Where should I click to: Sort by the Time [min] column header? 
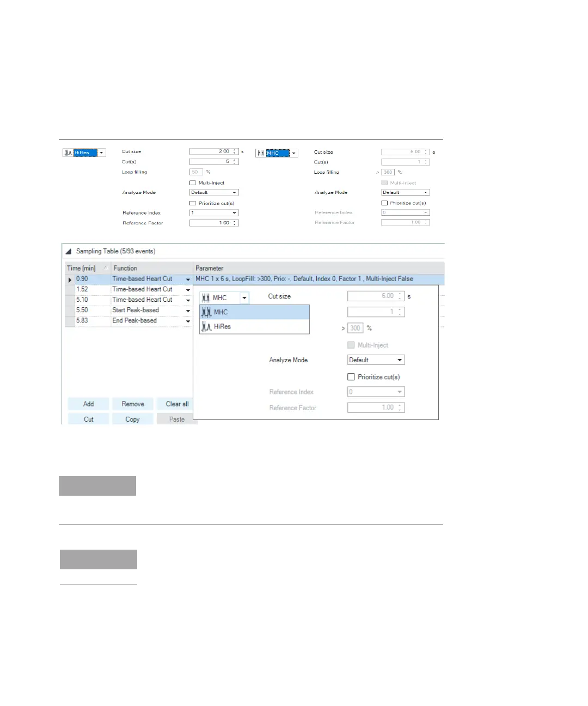tap(88, 268)
